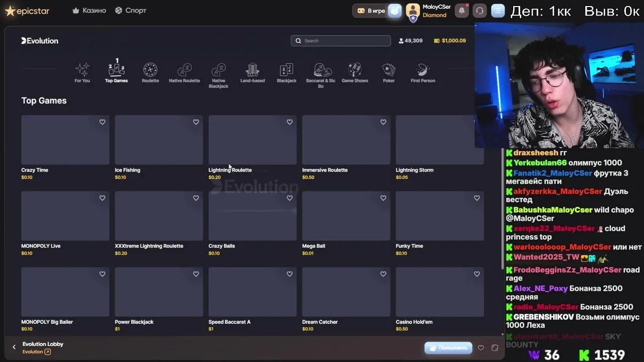This screenshot has height=362, width=644.
Task: Toggle the heart on Speed Baccarat A
Action: pos(289,274)
